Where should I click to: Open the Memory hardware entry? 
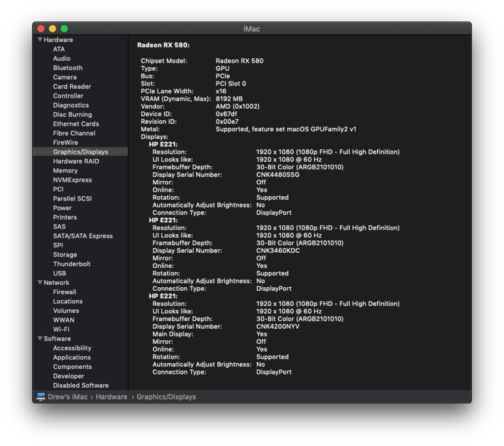click(65, 171)
